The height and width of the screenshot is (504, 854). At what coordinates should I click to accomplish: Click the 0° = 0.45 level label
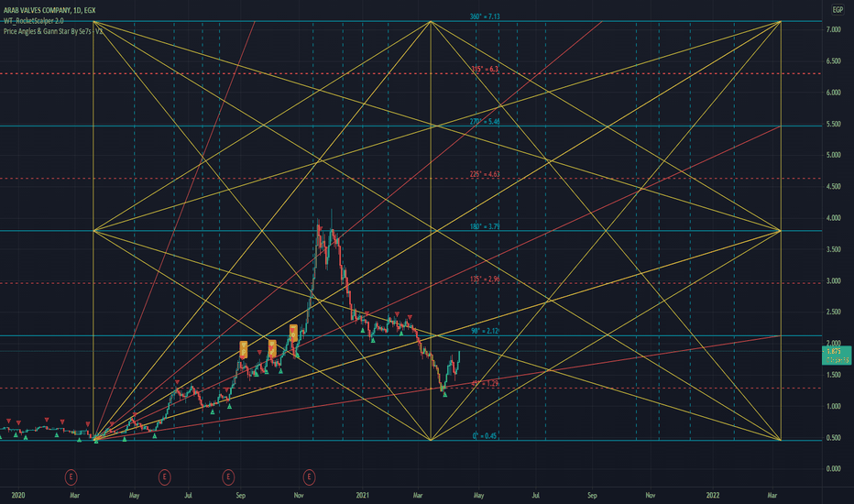484,436
